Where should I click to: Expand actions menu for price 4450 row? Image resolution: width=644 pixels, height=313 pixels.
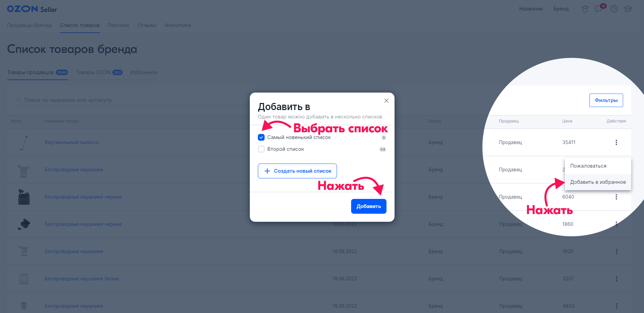[x=616, y=306]
